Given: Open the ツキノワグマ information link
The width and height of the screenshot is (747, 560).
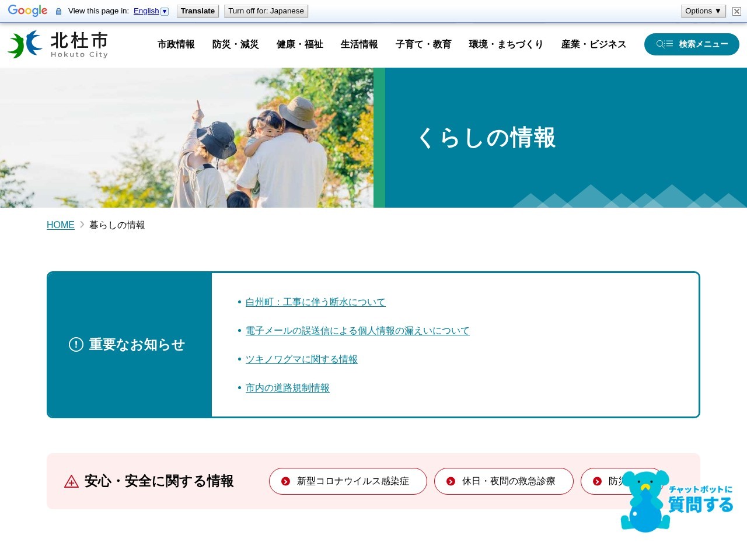Looking at the screenshot, I should 302,359.
